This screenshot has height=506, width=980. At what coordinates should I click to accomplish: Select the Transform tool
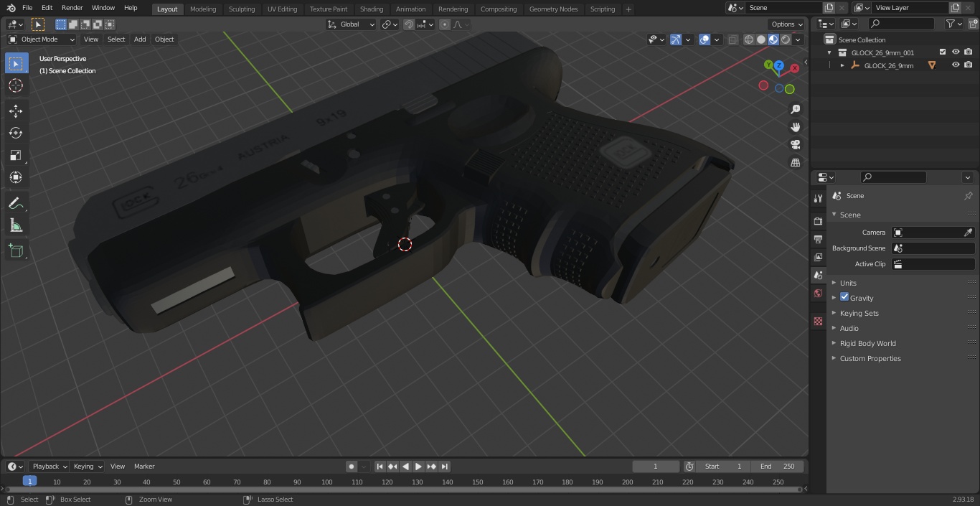[16, 177]
